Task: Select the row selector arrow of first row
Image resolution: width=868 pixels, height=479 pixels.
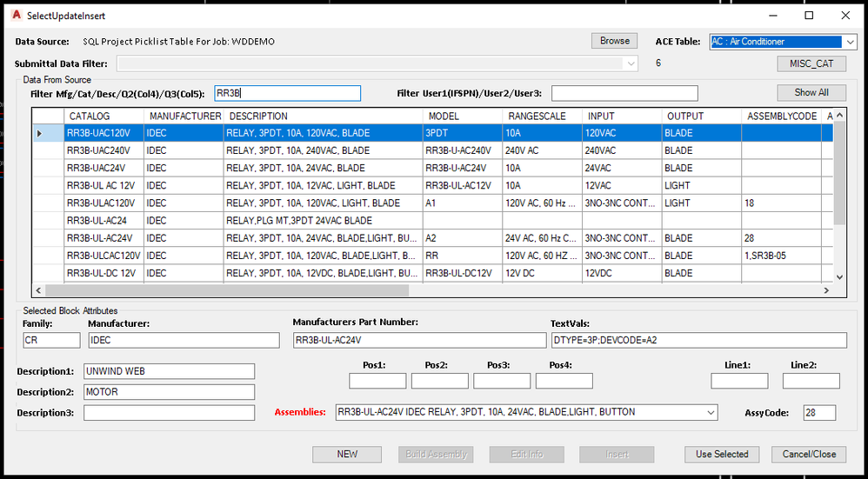Action: pos(48,133)
